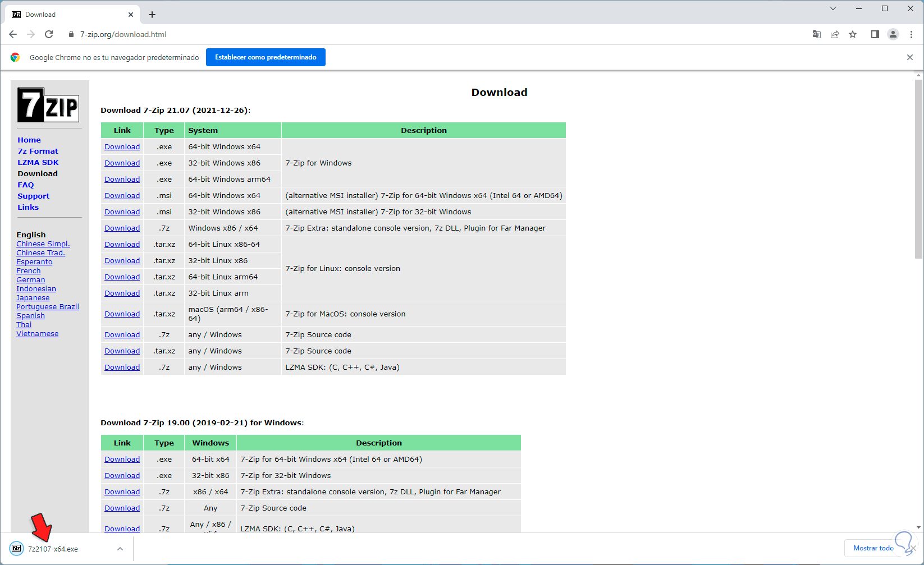The image size is (924, 565).
Task: Switch language to Japanese
Action: tap(33, 298)
